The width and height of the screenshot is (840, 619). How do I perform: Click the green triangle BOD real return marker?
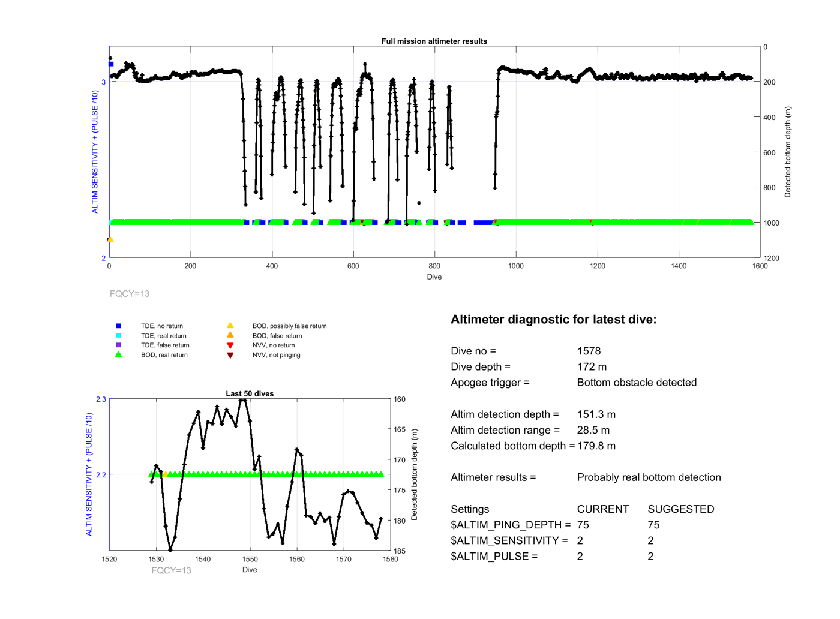[118, 354]
